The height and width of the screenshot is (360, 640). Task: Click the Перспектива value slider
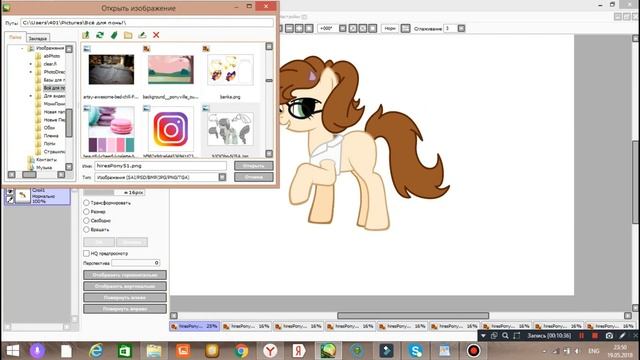pyautogui.click(x=136, y=263)
